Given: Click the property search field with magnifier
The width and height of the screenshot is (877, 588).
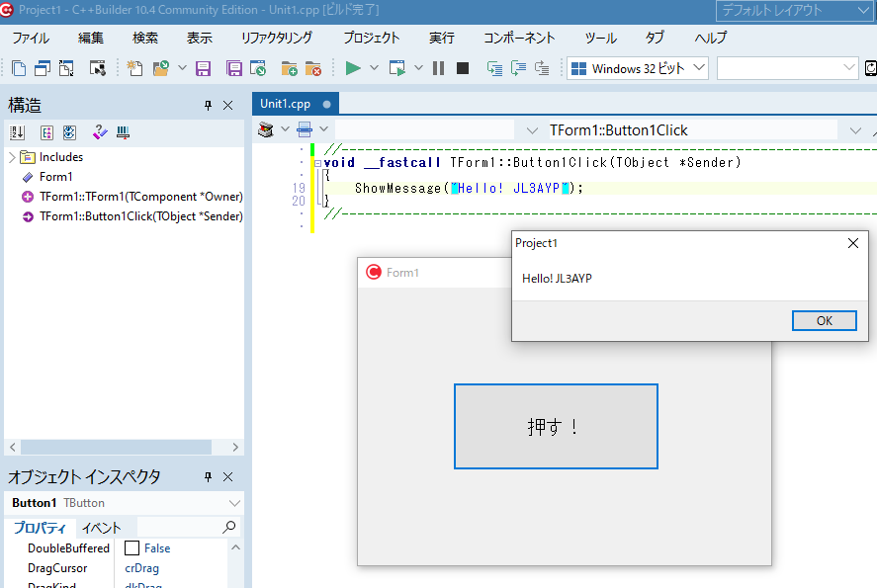Looking at the screenshot, I should [x=188, y=527].
